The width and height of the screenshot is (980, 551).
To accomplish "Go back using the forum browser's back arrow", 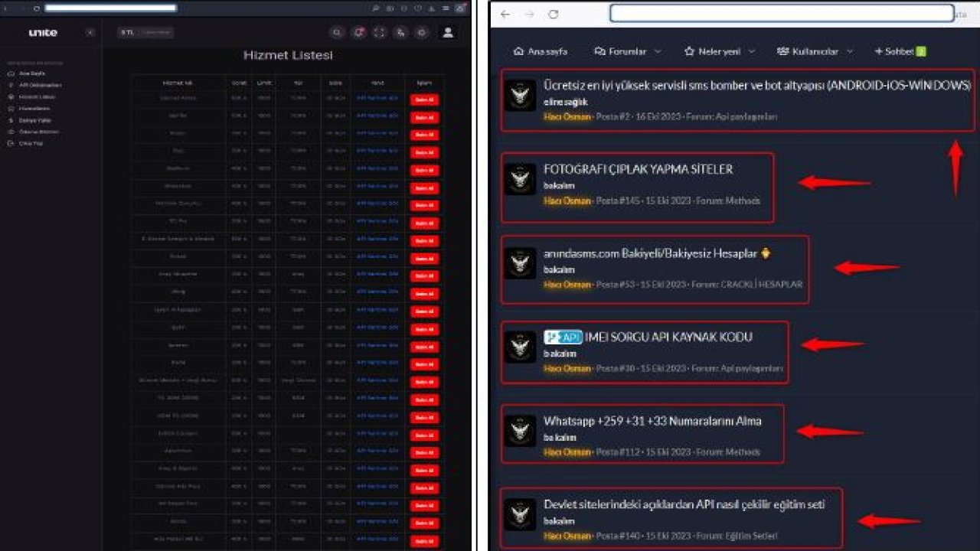I will tap(505, 15).
